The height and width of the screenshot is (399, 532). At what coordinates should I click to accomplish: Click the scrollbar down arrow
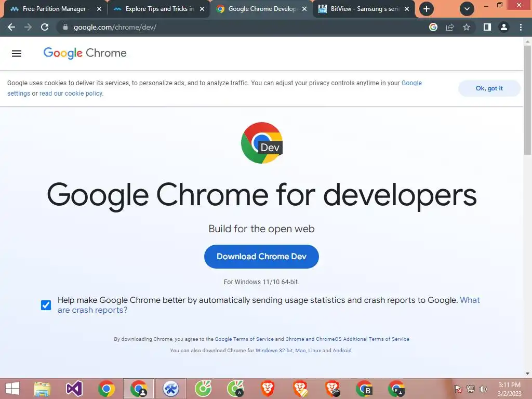coord(527,374)
